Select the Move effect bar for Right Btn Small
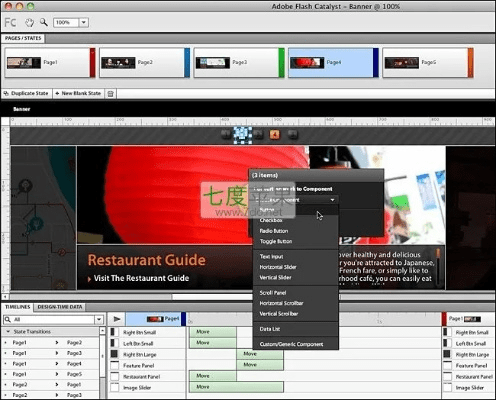 point(213,332)
